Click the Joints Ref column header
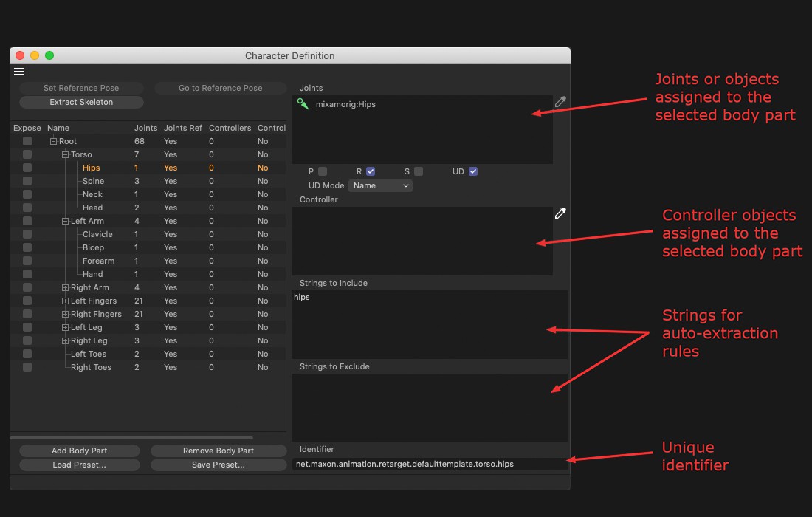 coord(183,128)
